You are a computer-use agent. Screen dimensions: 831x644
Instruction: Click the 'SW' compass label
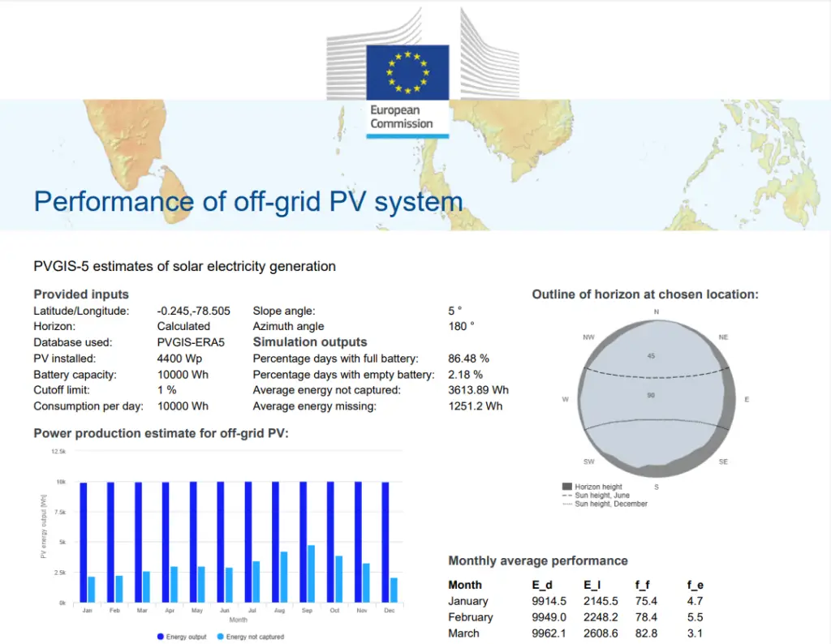pyautogui.click(x=589, y=462)
